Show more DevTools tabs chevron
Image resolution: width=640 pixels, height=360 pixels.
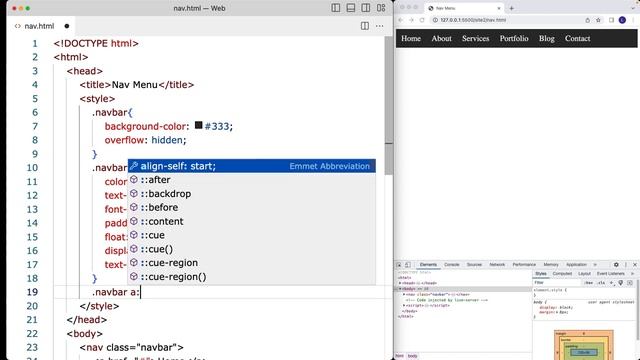(595, 264)
